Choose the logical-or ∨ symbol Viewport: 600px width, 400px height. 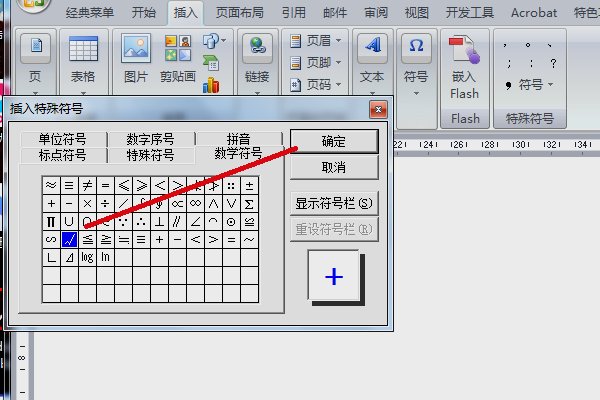(232, 204)
